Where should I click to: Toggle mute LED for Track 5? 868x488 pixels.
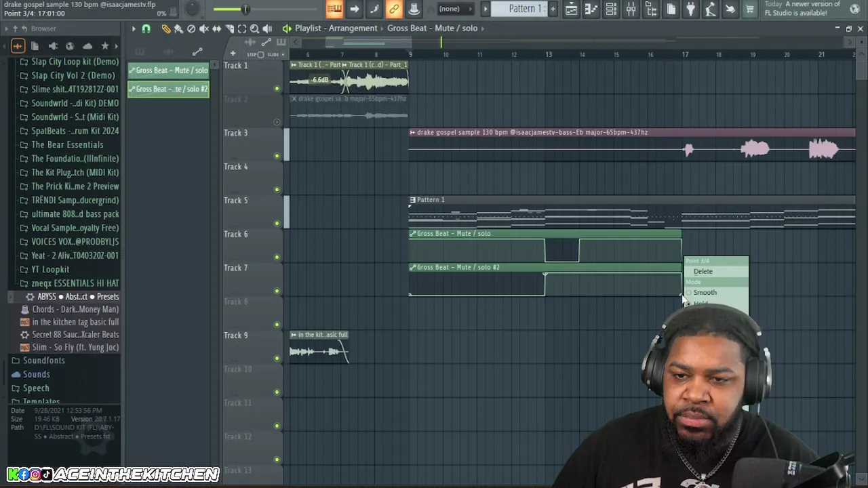coord(277,224)
